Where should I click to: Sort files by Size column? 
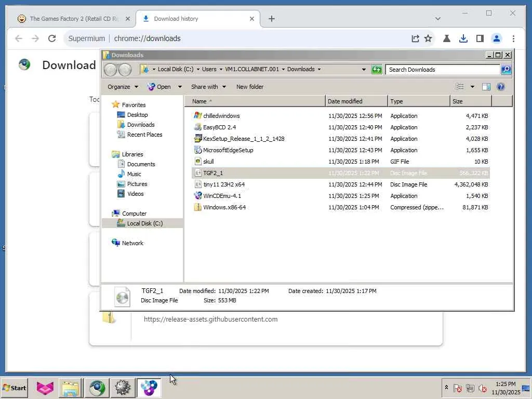pyautogui.click(x=471, y=101)
